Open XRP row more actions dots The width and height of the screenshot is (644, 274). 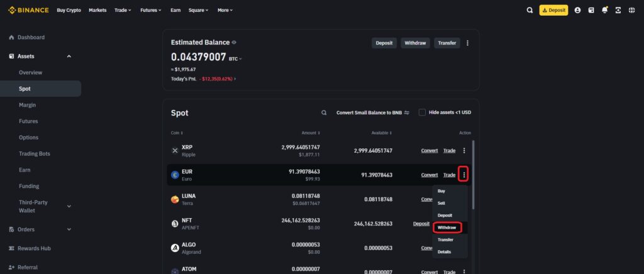464,151
